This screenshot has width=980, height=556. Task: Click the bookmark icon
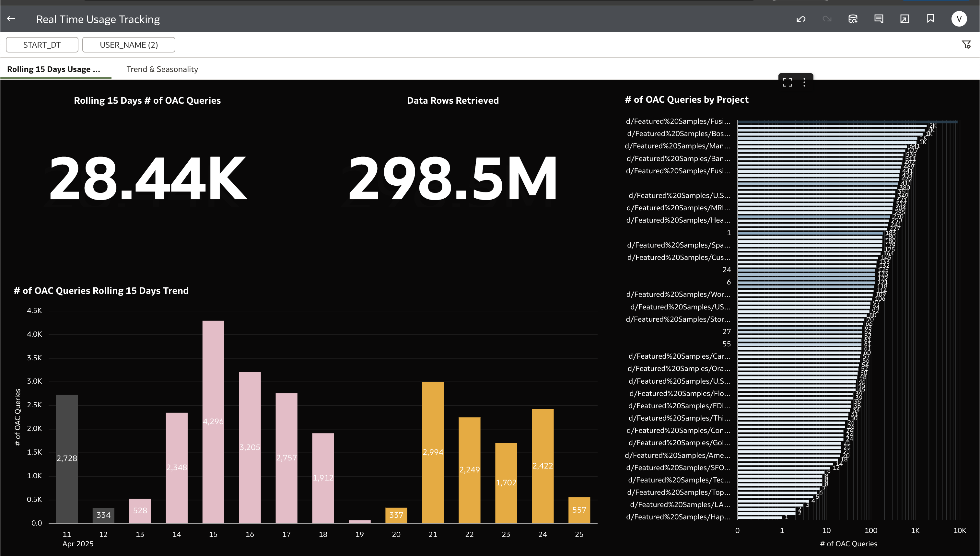931,18
